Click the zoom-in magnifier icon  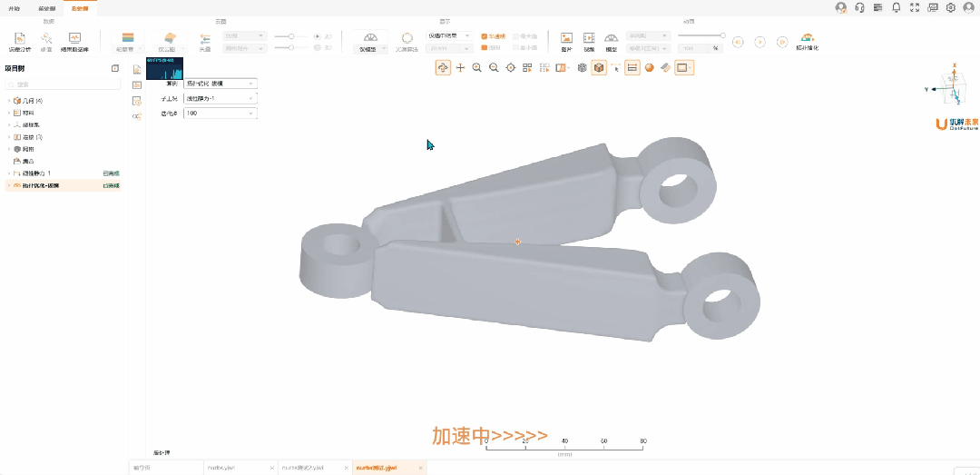click(476, 67)
